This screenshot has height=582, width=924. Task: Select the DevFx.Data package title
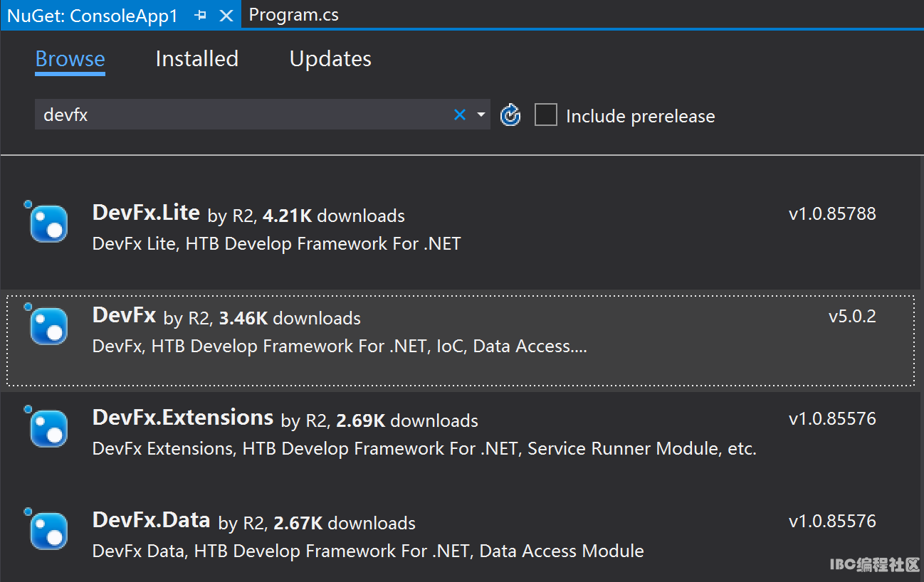pos(151,520)
